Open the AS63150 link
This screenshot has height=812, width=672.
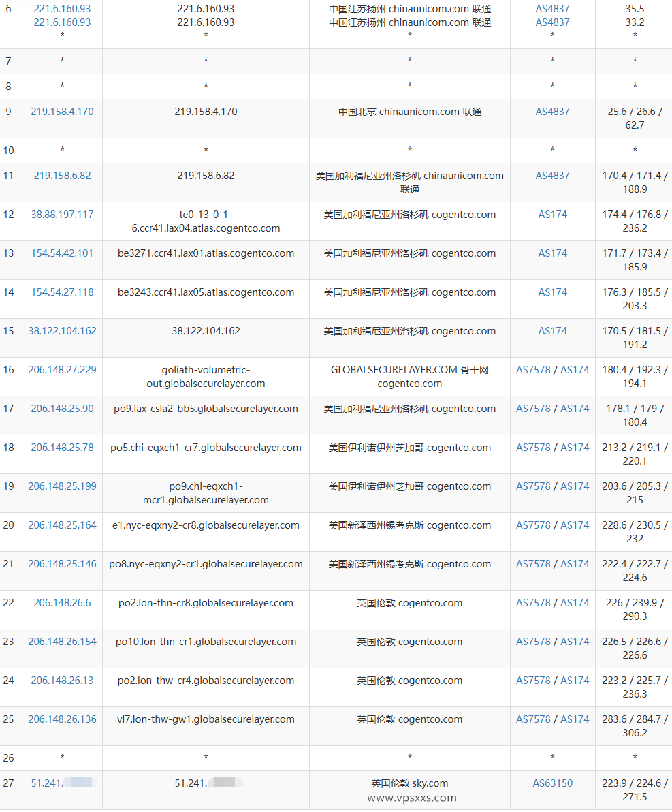(552, 783)
